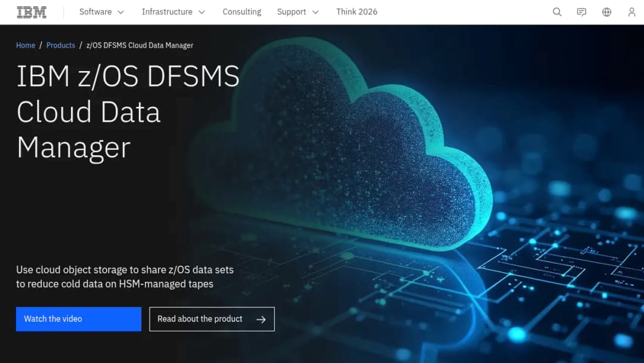Expand the Support menu
Viewport: 644px width, 363px height.
click(298, 12)
